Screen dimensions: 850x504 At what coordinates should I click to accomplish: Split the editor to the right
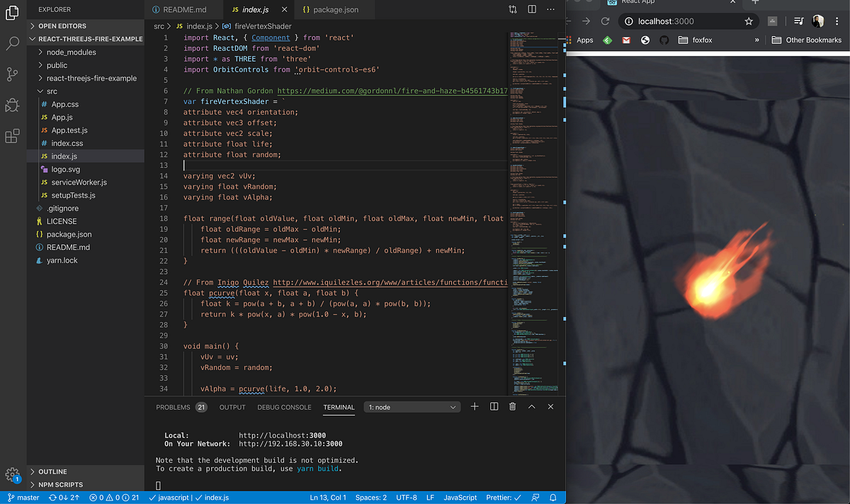pyautogui.click(x=532, y=10)
